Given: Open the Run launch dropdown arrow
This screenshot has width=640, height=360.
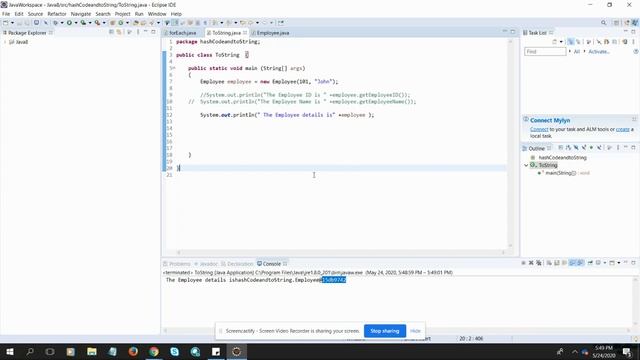Looking at the screenshot, I should [x=76, y=23].
